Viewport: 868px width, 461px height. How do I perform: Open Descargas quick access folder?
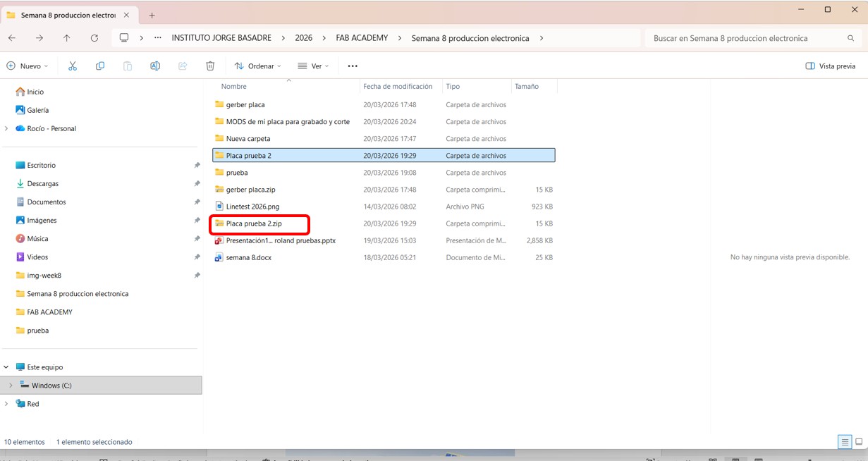coord(43,183)
